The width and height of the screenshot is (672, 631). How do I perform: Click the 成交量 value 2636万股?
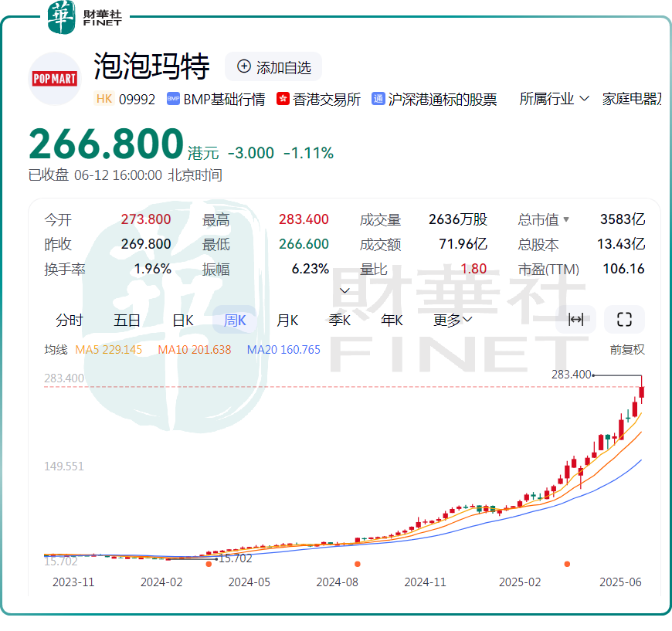pos(458,219)
